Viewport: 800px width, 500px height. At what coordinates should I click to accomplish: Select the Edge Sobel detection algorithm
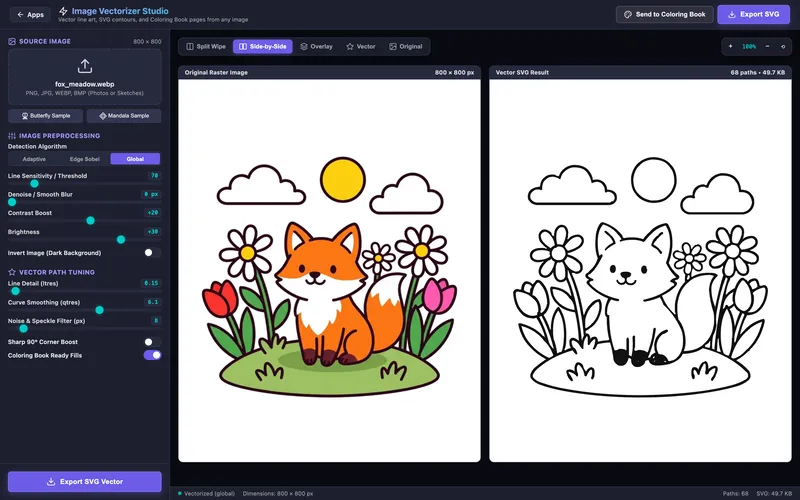85,159
